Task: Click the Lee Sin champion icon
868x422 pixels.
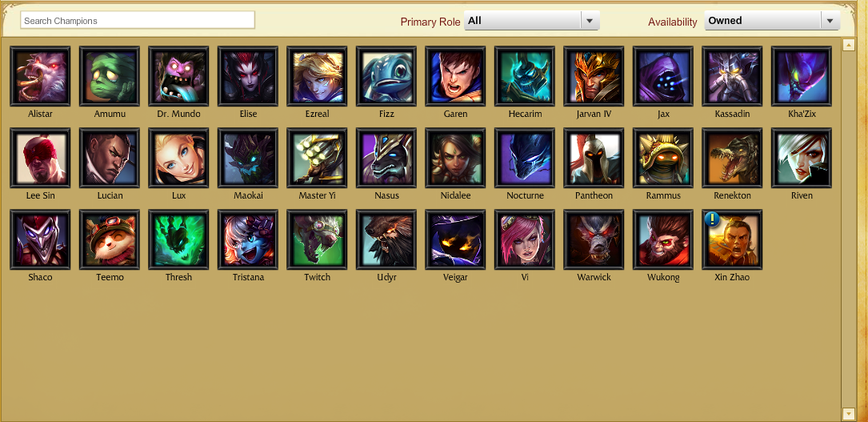Action: (41, 158)
